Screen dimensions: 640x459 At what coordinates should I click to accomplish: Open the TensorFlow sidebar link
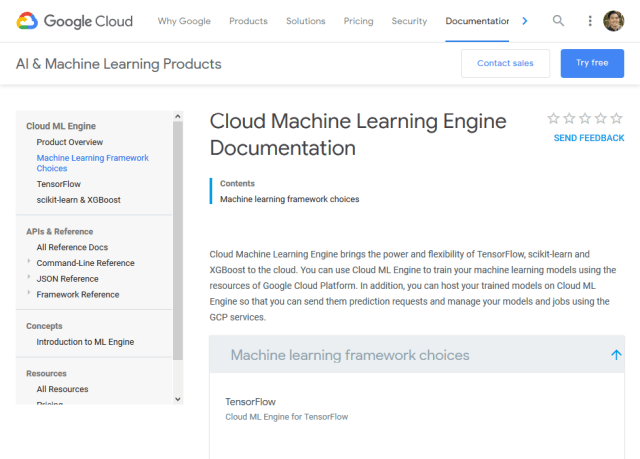click(59, 184)
